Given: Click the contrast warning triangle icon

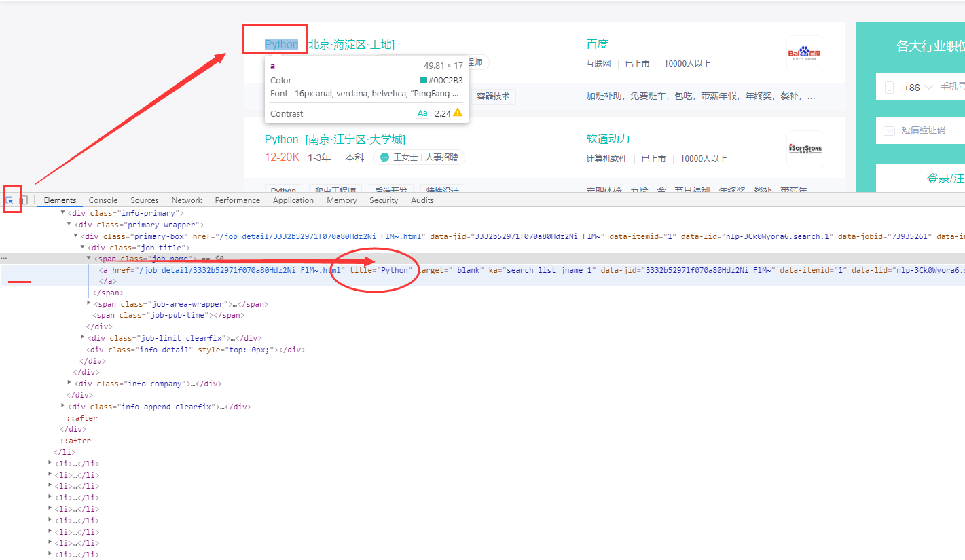Looking at the screenshot, I should [458, 113].
